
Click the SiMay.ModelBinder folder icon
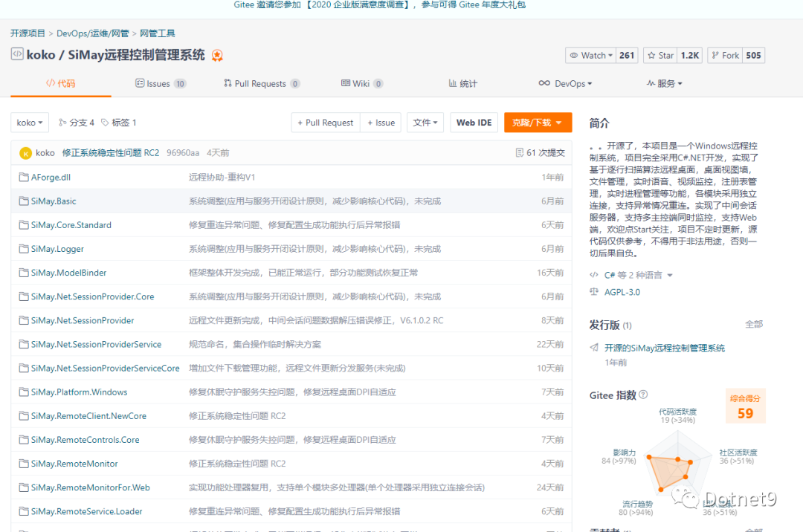point(24,273)
